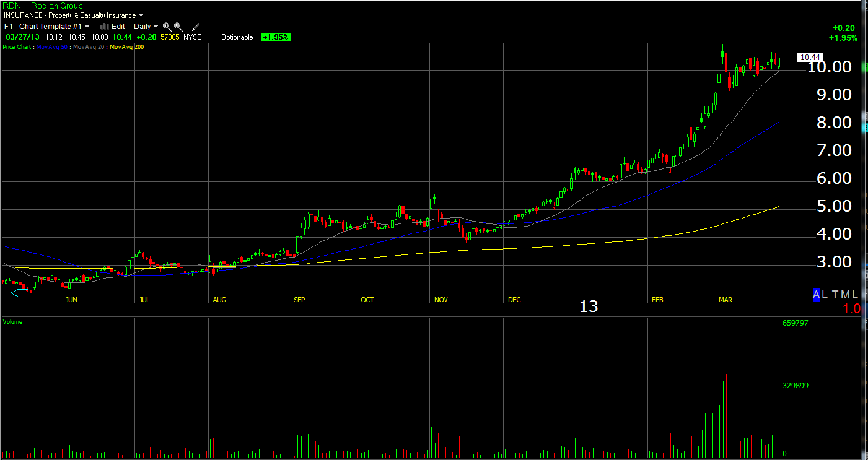Click the Volume pane label
The height and width of the screenshot is (460, 868).
coord(12,322)
